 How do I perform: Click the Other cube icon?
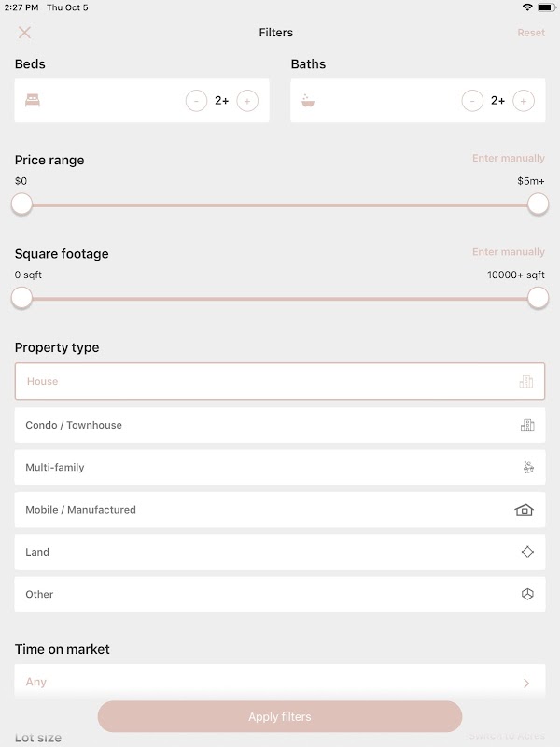tap(527, 594)
